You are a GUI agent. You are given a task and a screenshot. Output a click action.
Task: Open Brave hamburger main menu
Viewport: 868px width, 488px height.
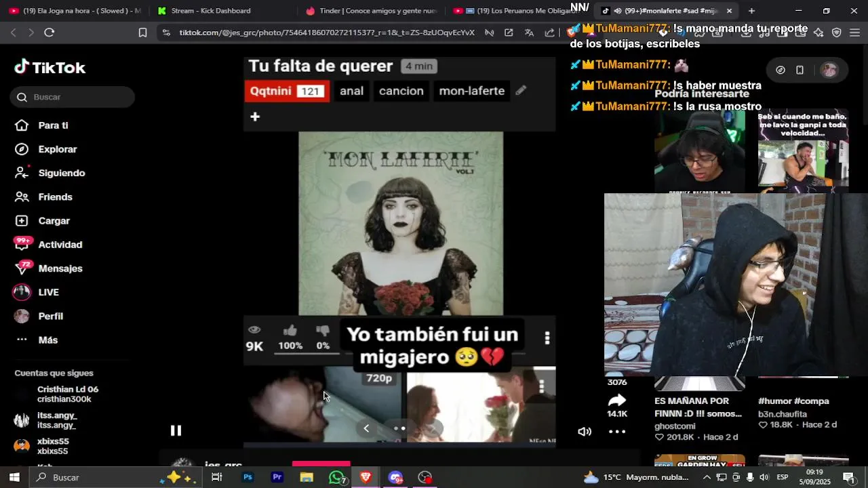pyautogui.click(x=854, y=33)
